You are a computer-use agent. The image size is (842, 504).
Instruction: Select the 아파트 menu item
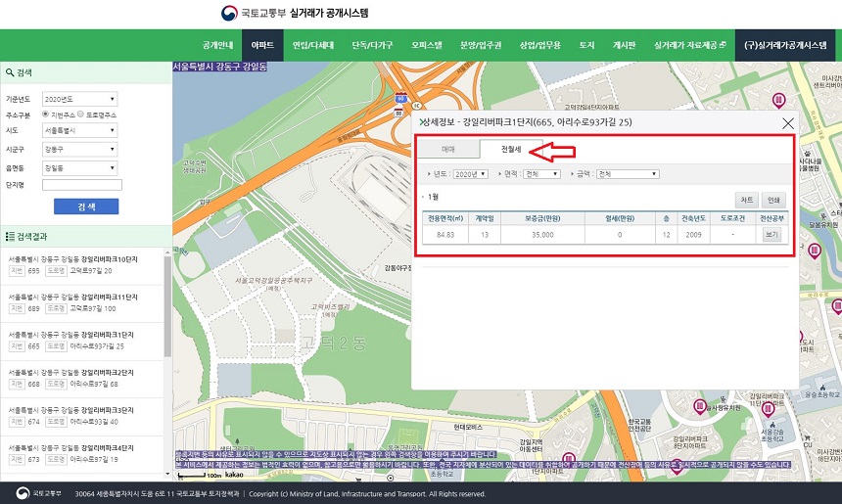coord(262,45)
